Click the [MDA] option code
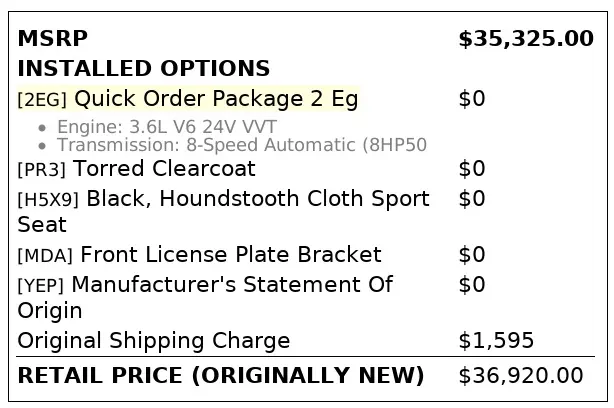This screenshot has height=408, width=614. point(46,256)
